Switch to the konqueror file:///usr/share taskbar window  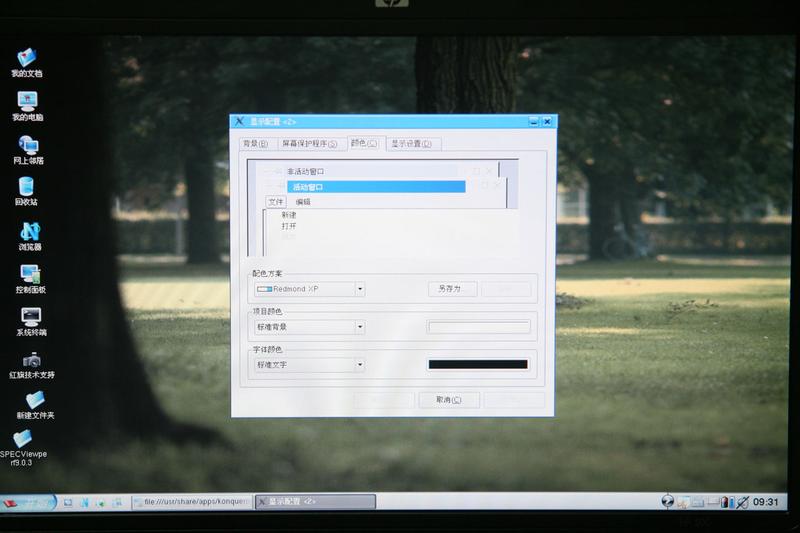click(192, 502)
